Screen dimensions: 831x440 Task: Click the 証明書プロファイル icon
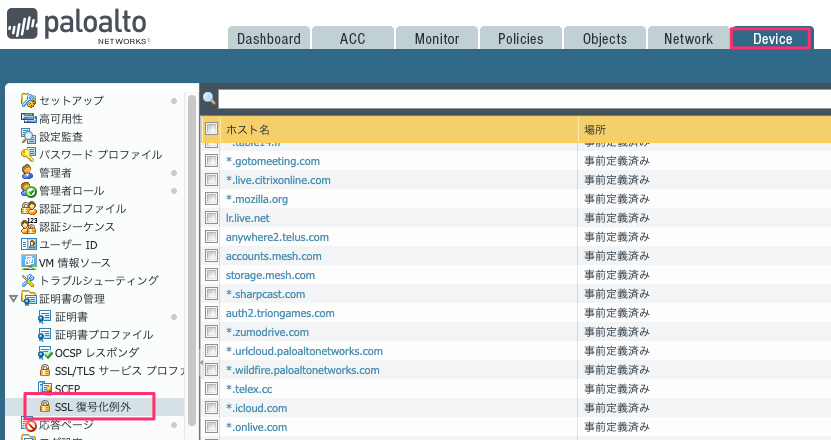(45, 335)
